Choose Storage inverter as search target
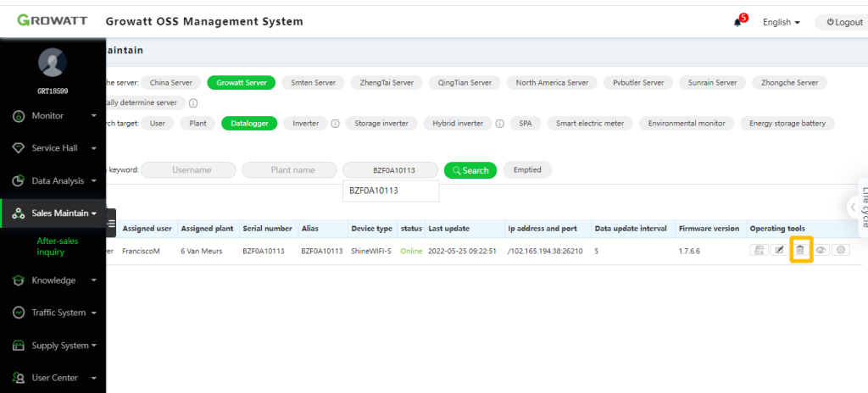 (x=381, y=124)
